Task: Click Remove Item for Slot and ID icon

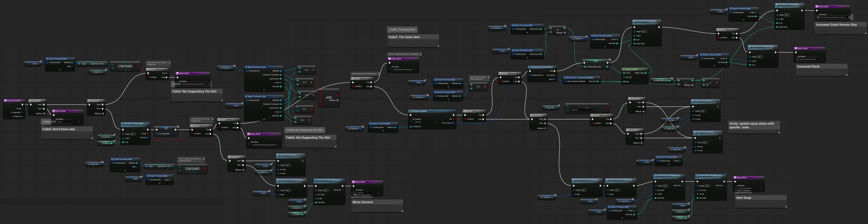Action: tap(750, 46)
